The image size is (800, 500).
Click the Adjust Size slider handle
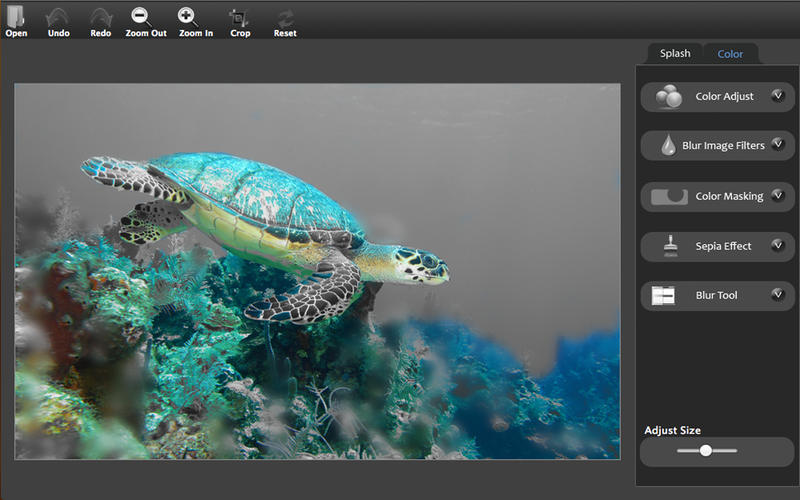[x=706, y=451]
